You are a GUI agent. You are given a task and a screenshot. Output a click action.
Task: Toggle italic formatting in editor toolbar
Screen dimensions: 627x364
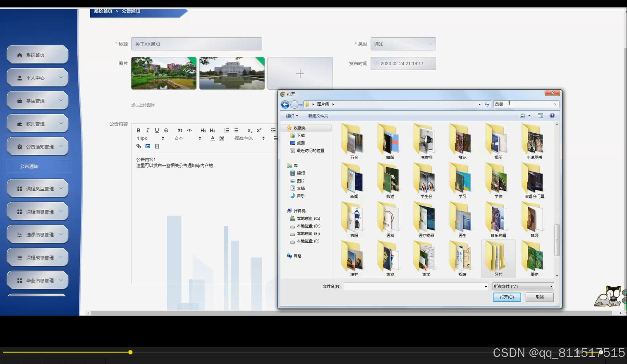(148, 130)
